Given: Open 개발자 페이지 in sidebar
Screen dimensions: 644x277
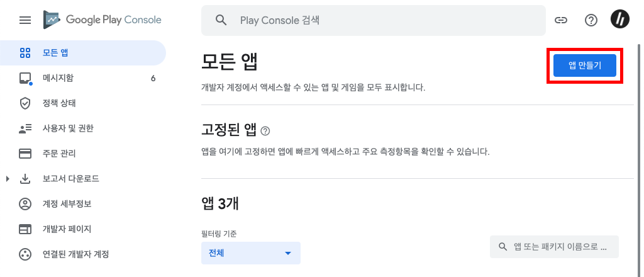Looking at the screenshot, I should coord(67,229).
